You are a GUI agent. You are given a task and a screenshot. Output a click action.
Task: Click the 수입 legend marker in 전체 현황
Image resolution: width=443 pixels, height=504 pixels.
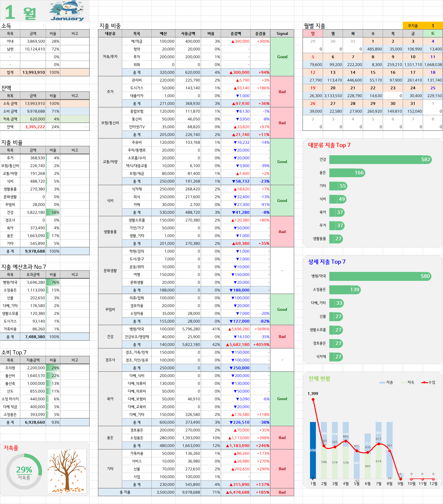424,382
